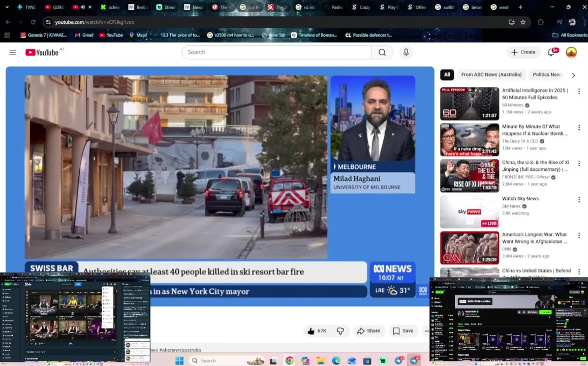Open Microsoft Store from taskbar
The image size is (588, 366).
pos(367,361)
